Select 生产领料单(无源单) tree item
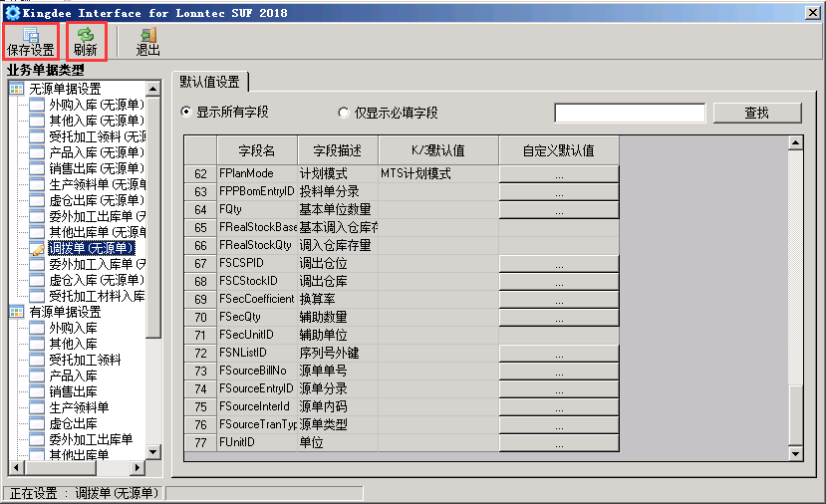This screenshot has height=504, width=826. (x=98, y=184)
